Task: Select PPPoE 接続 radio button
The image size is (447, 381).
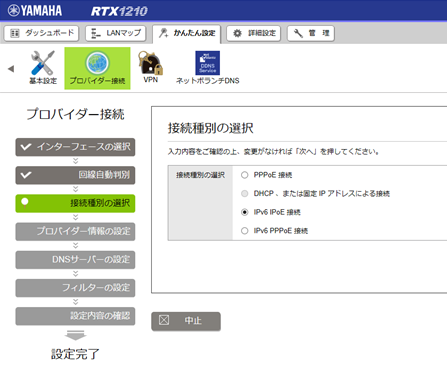Action: point(245,175)
